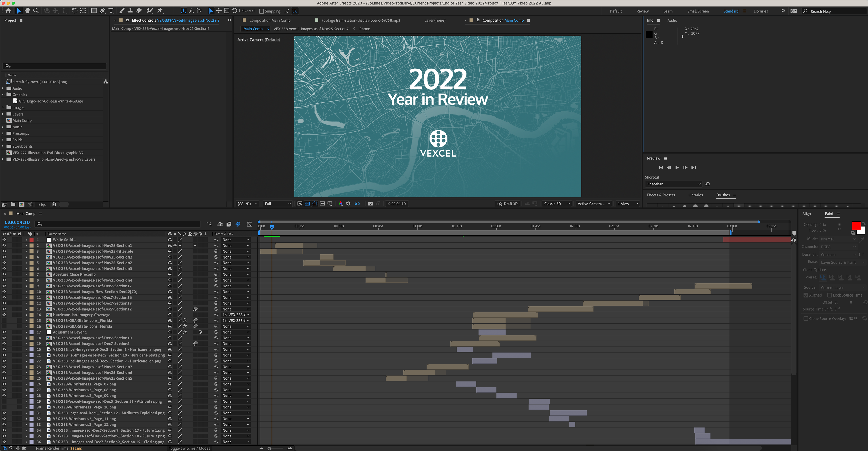Click the Take Snapshot camera icon

[370, 204]
